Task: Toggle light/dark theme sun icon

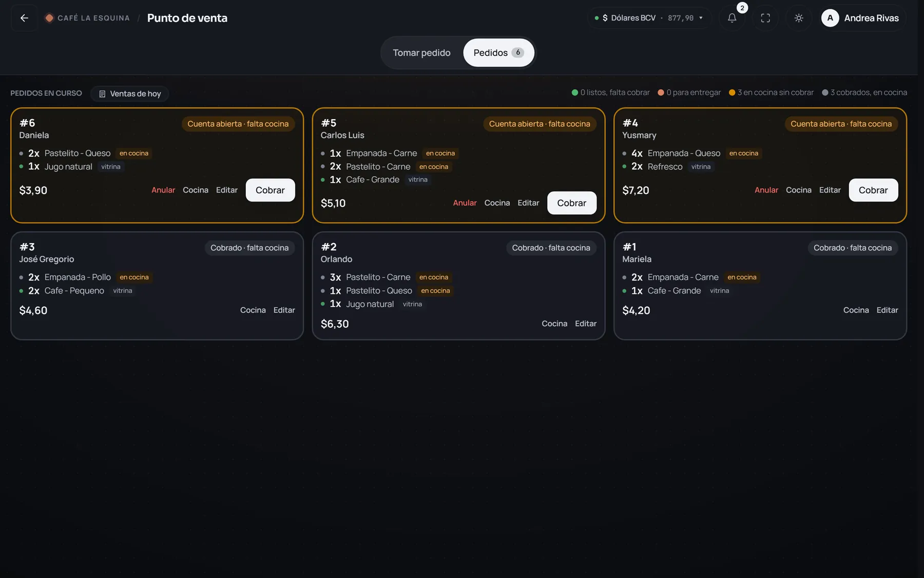Action: pos(799,18)
